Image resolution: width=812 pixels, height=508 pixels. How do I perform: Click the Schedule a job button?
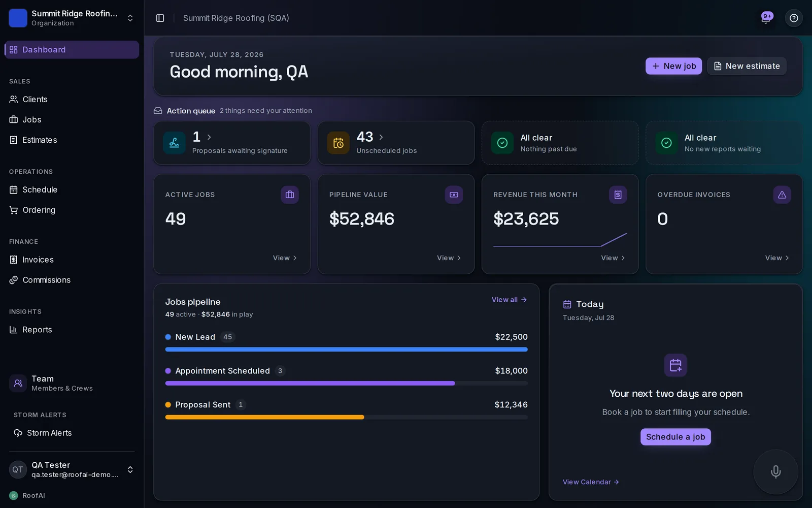coord(675,437)
